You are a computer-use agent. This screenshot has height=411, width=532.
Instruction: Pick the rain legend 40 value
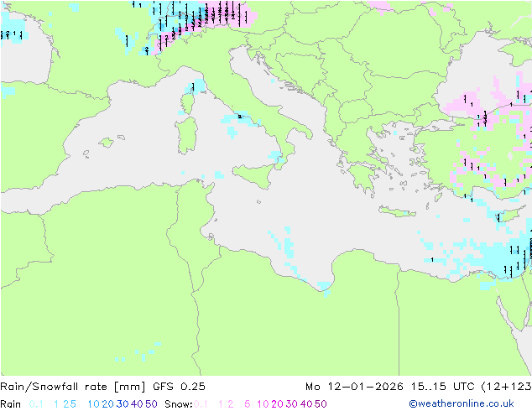137,404
